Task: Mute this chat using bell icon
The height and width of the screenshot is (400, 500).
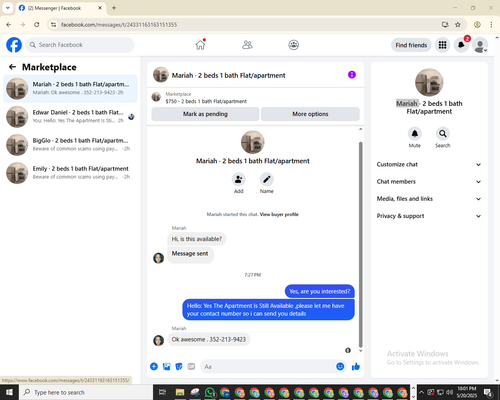Action: (x=415, y=134)
